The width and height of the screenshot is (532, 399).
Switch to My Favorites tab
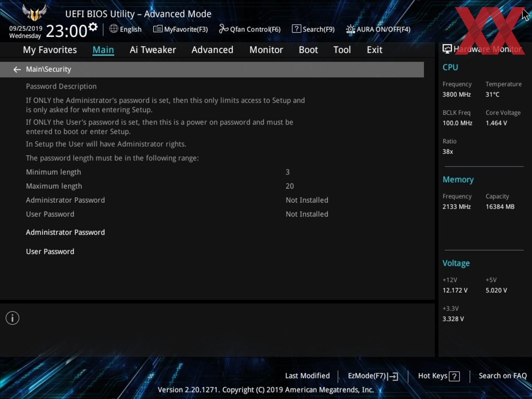pos(50,50)
